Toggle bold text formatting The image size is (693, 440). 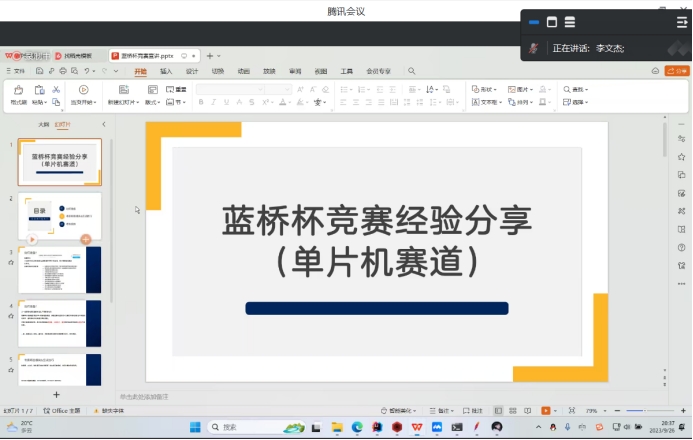(201, 102)
